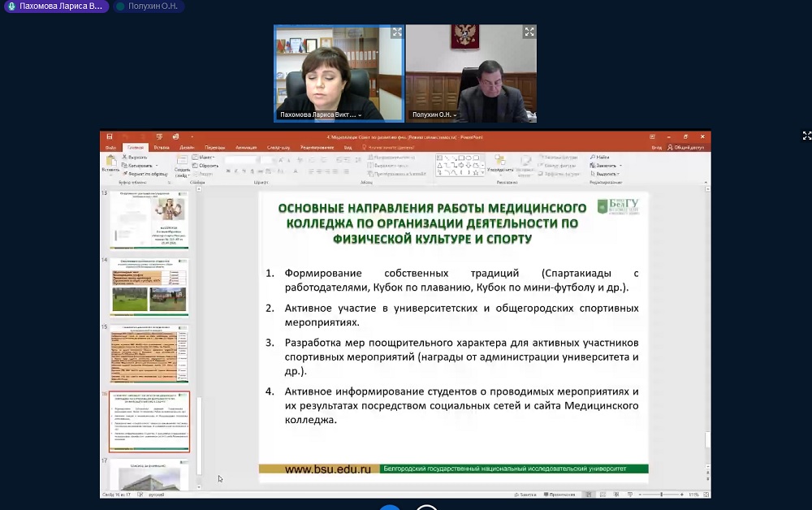Select the Формат по образцу format painter

click(x=124, y=174)
